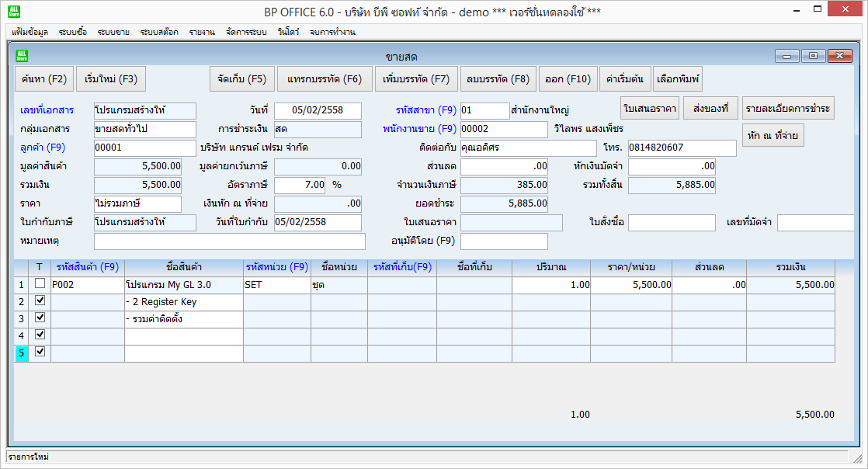Click the ค้นหา (F2) search button
The image size is (868, 469).
pos(44,79)
